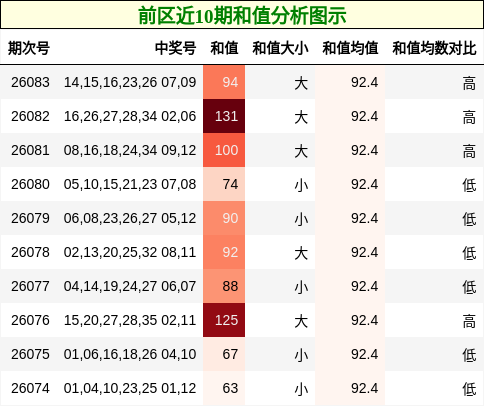
Task: Click winning numbers 15,20,27,28,35 02,11
Action: 130,320
